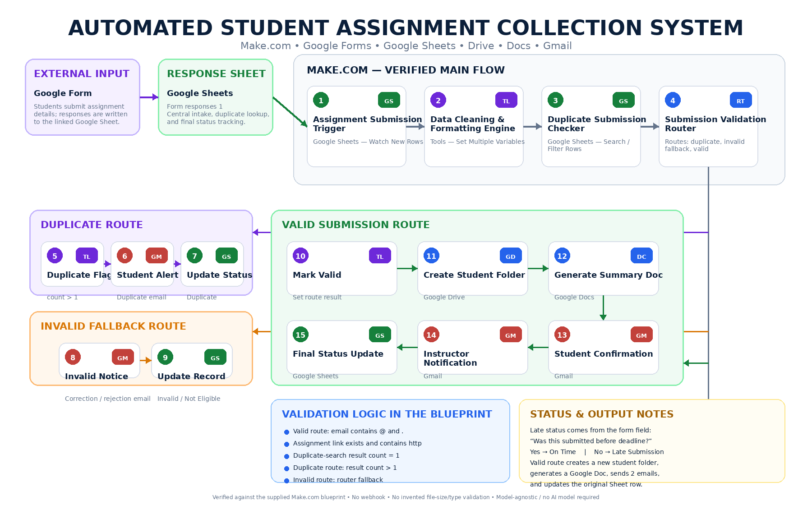Click the Assignment Submission Trigger title
The height and width of the screenshot is (505, 812).
pos(367,124)
